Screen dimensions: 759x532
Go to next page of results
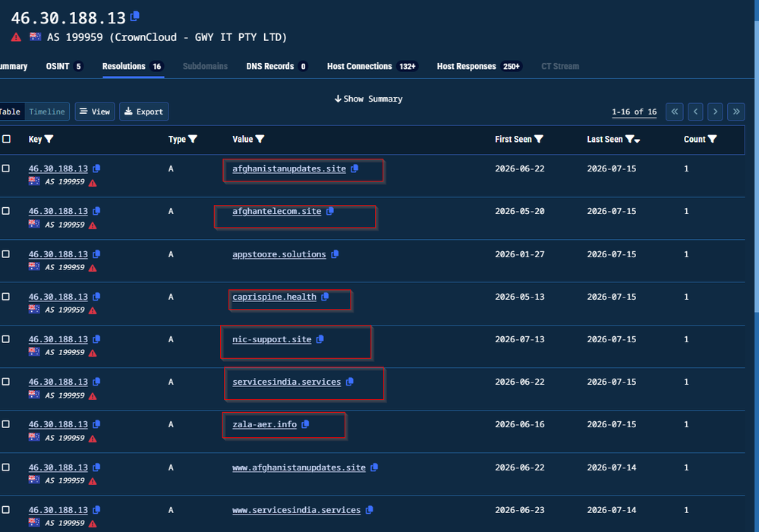pyautogui.click(x=715, y=112)
